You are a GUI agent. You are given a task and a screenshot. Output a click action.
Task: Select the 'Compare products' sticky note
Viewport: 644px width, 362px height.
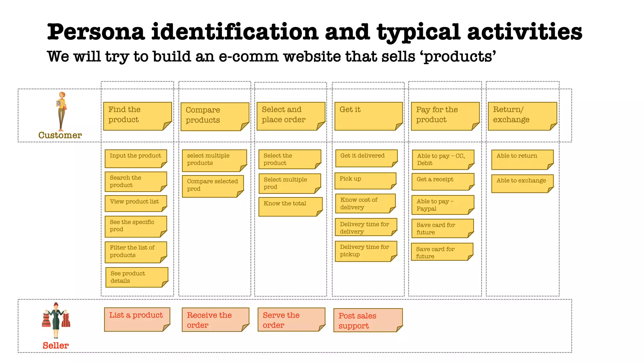214,116
